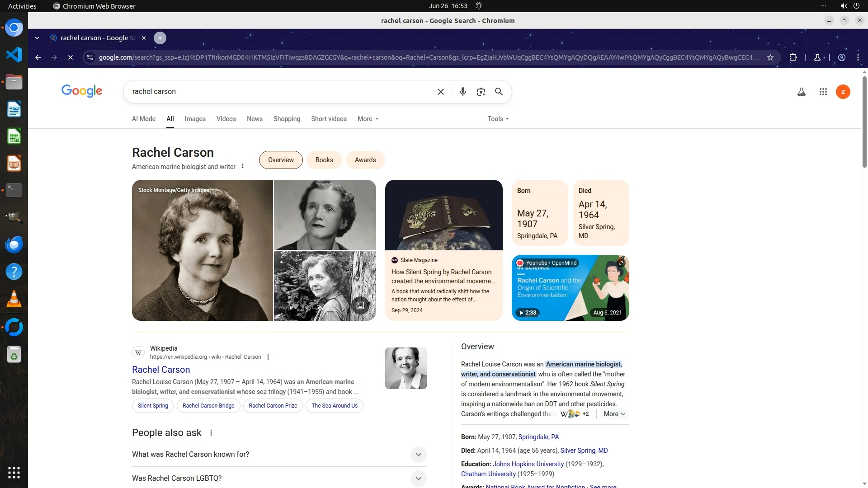Screen dimensions: 868x488
Task: Open the Google apps grid
Action: point(823,92)
